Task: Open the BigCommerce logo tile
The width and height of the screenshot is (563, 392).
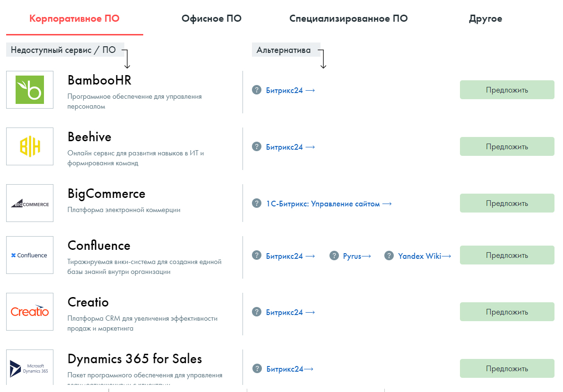Action: 30,203
